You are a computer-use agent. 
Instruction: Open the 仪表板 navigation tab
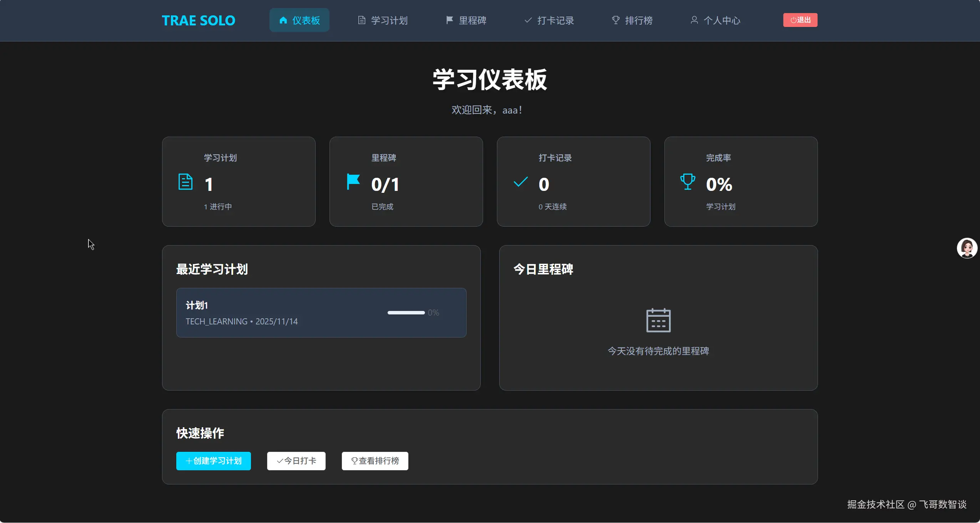coord(299,20)
